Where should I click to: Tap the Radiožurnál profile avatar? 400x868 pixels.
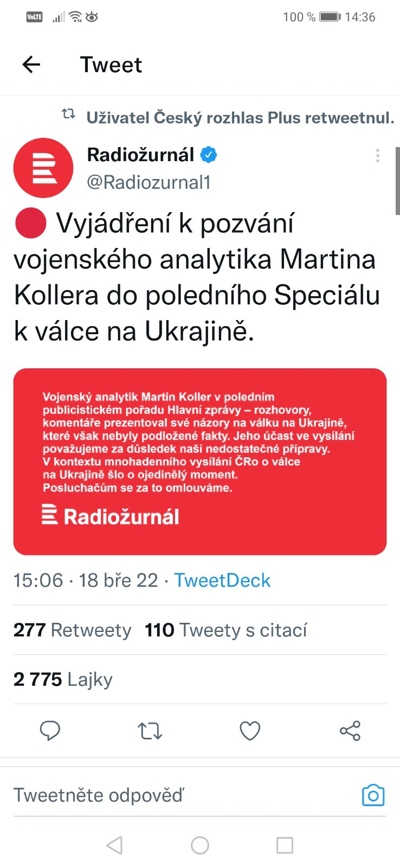coord(43,168)
